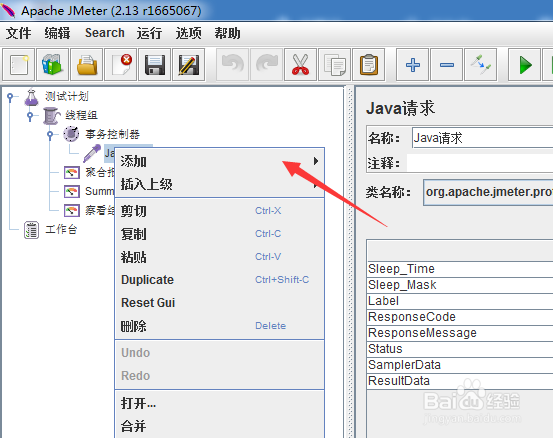Choose 插入上级 in the context menu
The image size is (553, 438).
[219, 184]
